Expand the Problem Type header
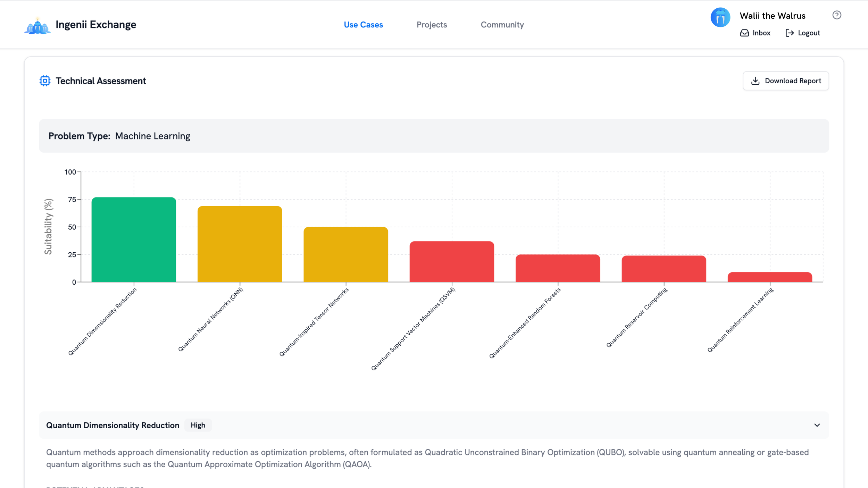 (119, 136)
